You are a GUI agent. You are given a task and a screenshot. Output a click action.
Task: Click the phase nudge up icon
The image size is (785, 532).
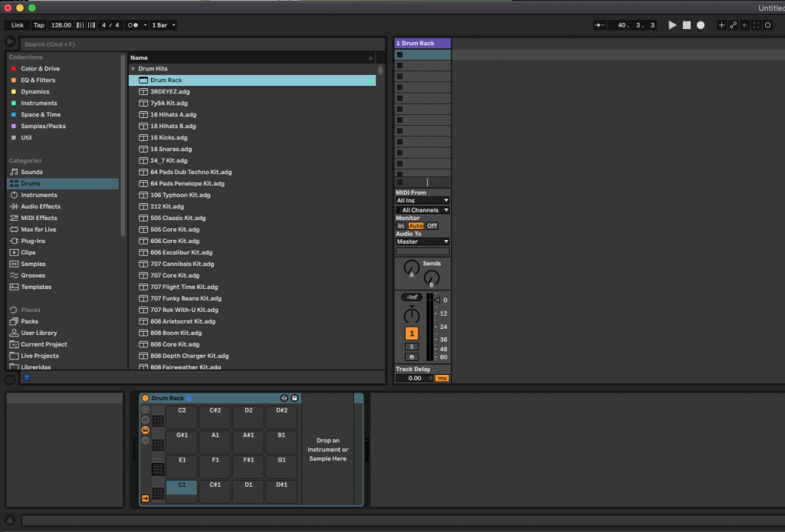pos(92,25)
